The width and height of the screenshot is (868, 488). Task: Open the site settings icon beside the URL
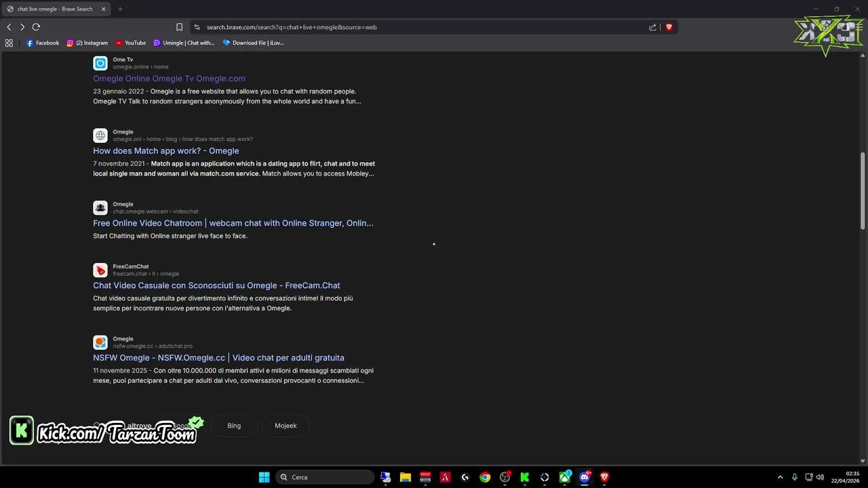click(197, 27)
